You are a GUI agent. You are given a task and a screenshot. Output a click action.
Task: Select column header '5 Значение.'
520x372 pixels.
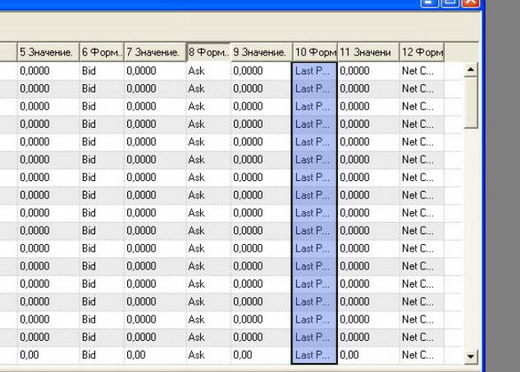pyautogui.click(x=48, y=52)
